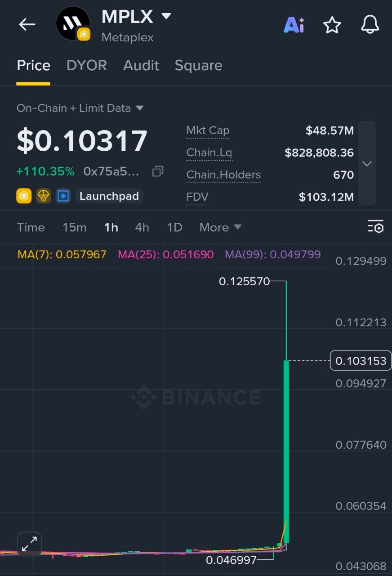
Task: Tap the high price label 0.125570
Action: click(244, 282)
